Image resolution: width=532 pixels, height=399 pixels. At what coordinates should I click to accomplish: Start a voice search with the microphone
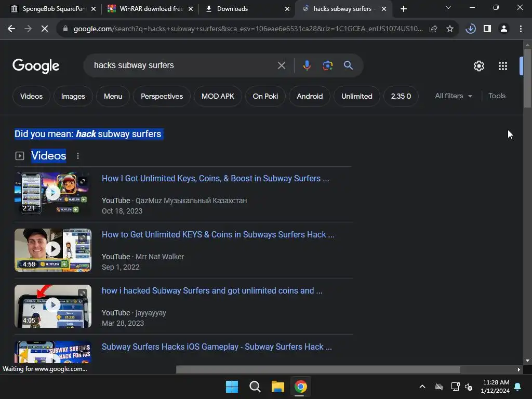[x=307, y=65]
